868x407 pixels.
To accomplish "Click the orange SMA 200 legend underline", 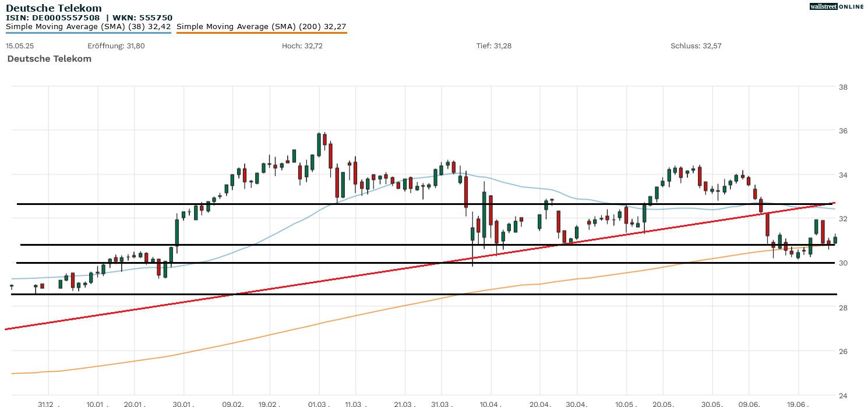I will click(261, 33).
